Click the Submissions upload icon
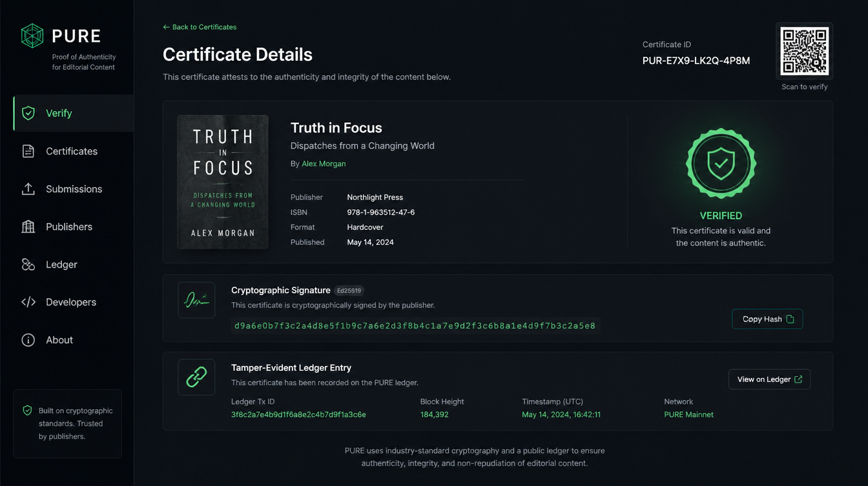 [x=28, y=189]
